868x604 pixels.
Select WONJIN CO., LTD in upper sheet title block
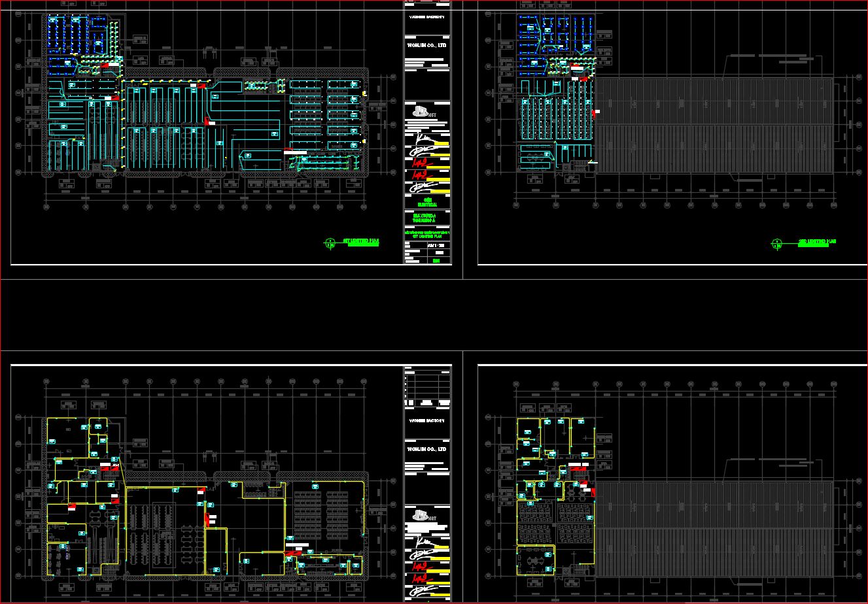tap(427, 45)
